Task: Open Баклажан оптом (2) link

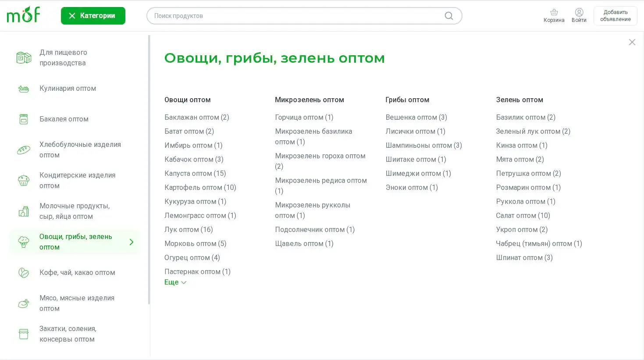Action: pyautogui.click(x=197, y=117)
